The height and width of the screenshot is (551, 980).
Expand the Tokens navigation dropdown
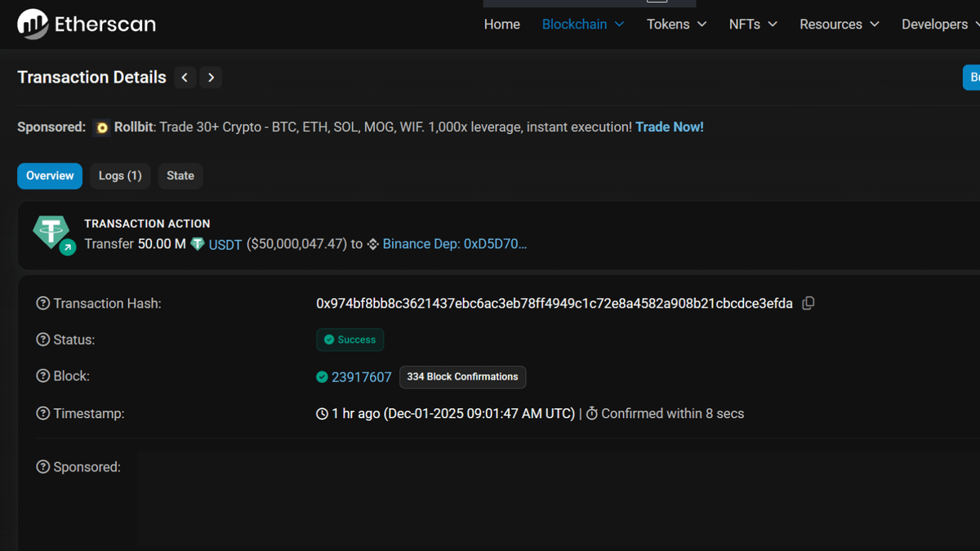click(x=676, y=24)
